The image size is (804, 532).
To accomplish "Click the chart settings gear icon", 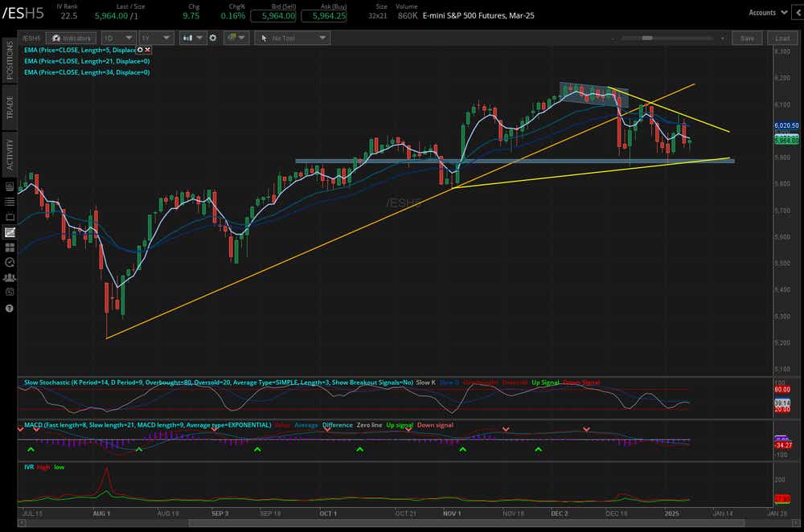I will point(212,38).
